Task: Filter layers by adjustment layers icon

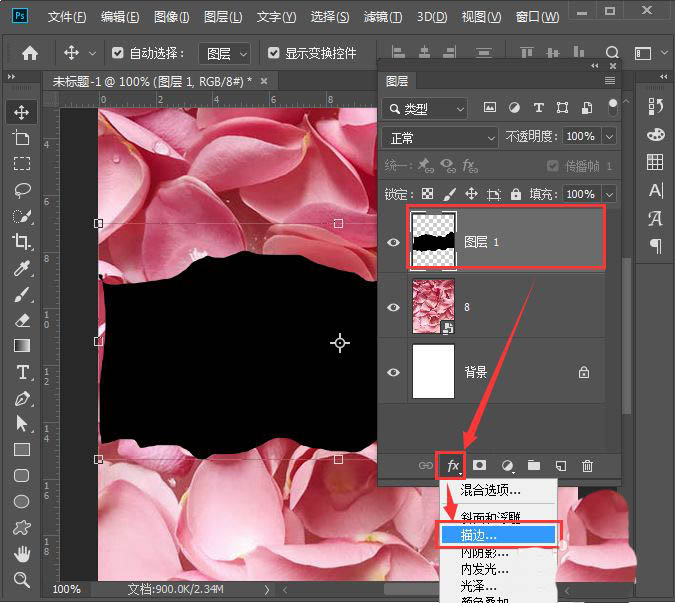Action: pyautogui.click(x=514, y=108)
